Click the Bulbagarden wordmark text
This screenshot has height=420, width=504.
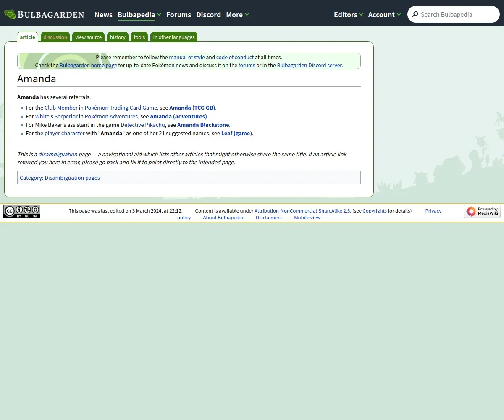point(51,15)
